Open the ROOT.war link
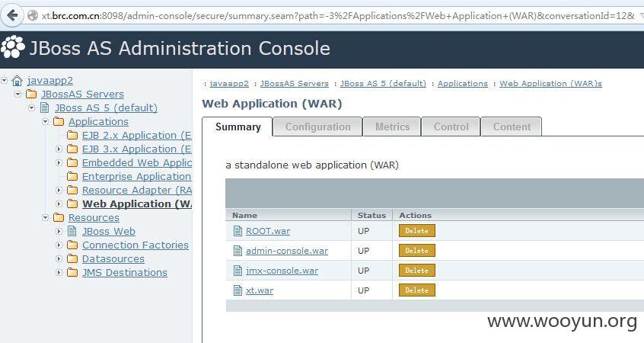 pos(268,231)
